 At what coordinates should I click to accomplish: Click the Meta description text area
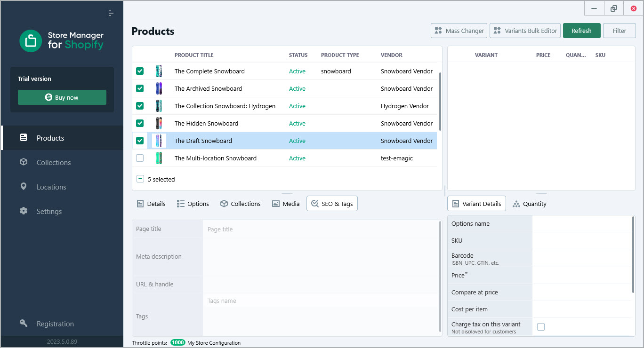point(321,257)
